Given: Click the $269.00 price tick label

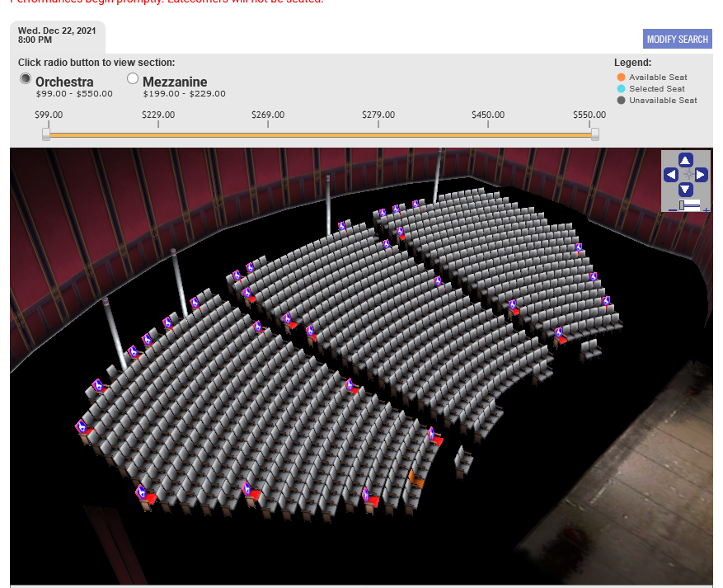Looking at the screenshot, I should click(268, 115).
